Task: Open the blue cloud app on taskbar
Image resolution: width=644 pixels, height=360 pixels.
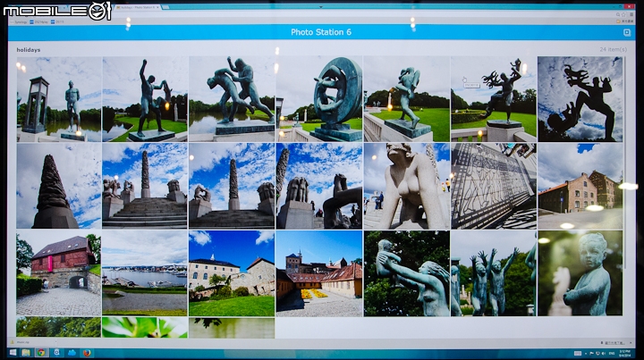Action: 72,353
